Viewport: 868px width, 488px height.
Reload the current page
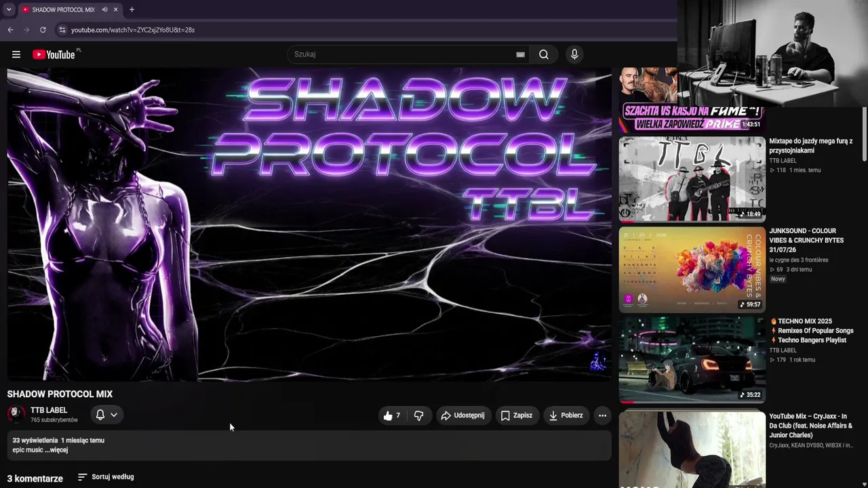tap(43, 30)
